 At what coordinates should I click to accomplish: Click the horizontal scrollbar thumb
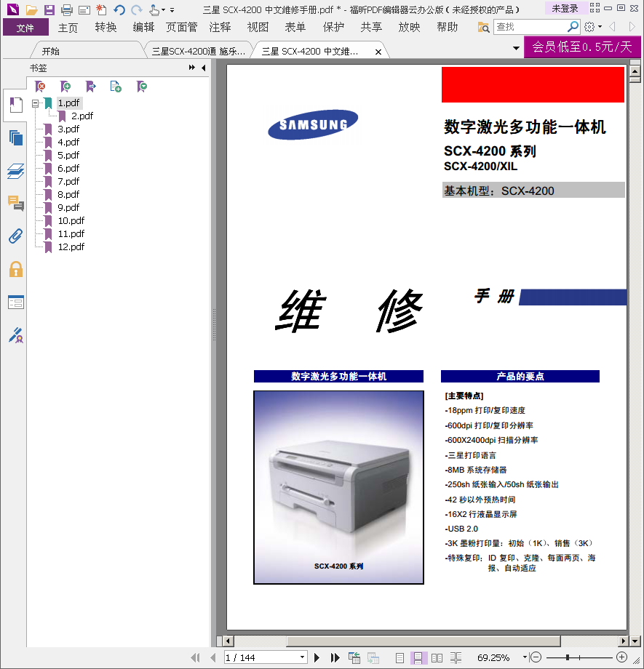pos(424,641)
